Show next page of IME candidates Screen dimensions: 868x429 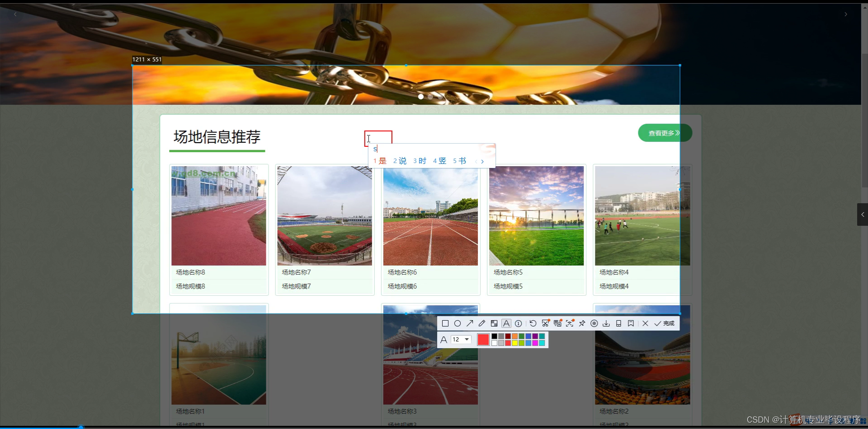click(x=482, y=161)
